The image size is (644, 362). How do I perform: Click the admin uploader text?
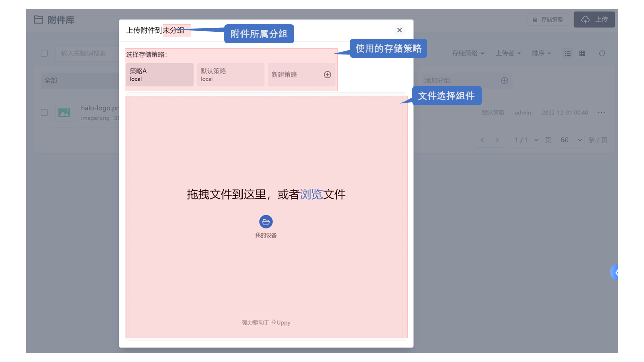point(523,113)
